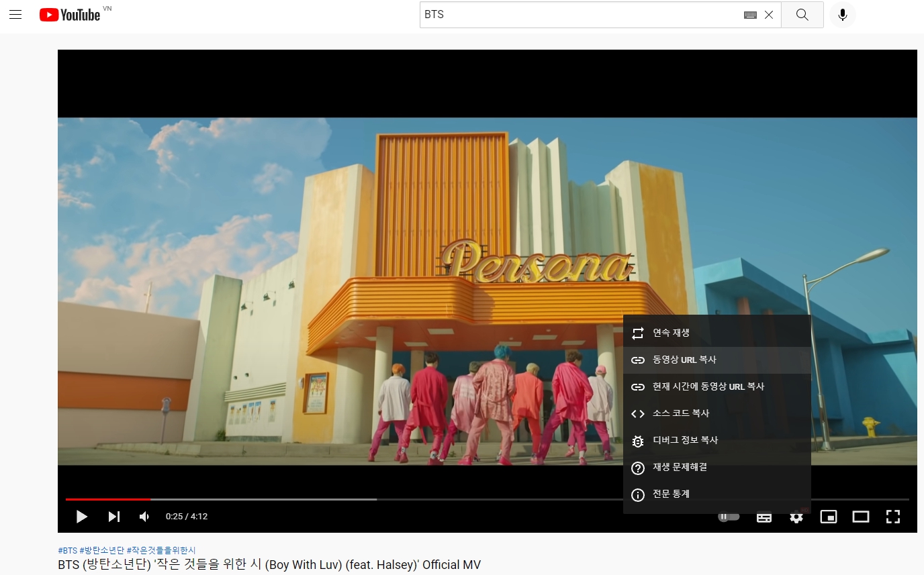This screenshot has width=924, height=575.
Task: Click the 0:25 / 4:12 time display
Action: point(187,517)
